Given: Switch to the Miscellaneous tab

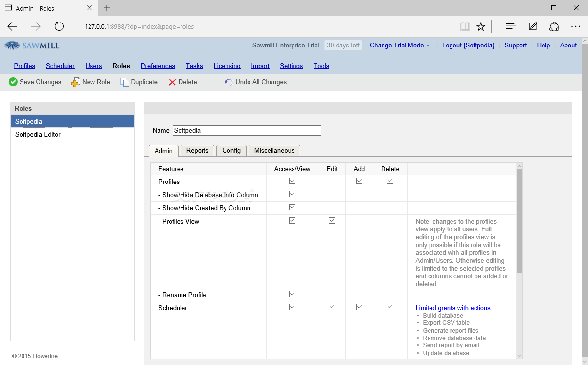Looking at the screenshot, I should (x=274, y=151).
